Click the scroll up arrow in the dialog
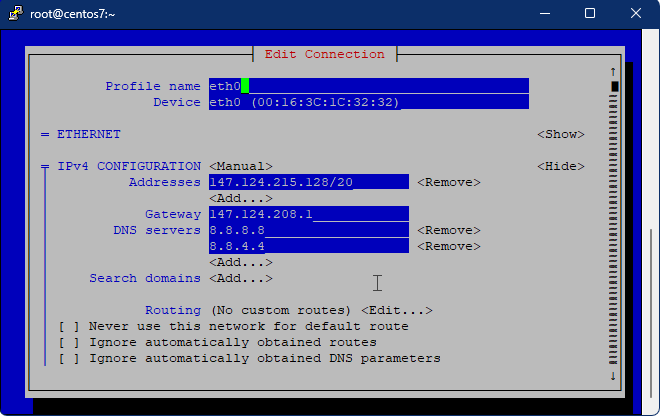Viewport: 662px width, 417px height. click(613, 71)
